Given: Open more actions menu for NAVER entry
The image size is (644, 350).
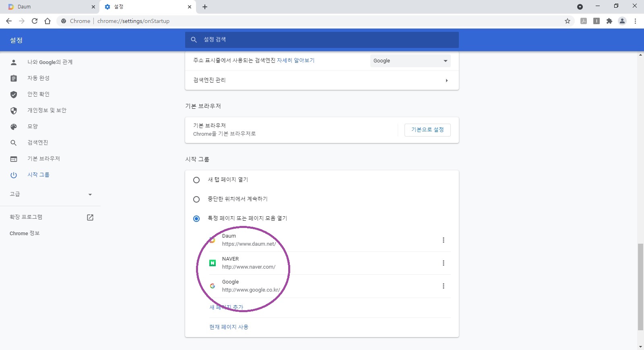Looking at the screenshot, I should (x=444, y=263).
